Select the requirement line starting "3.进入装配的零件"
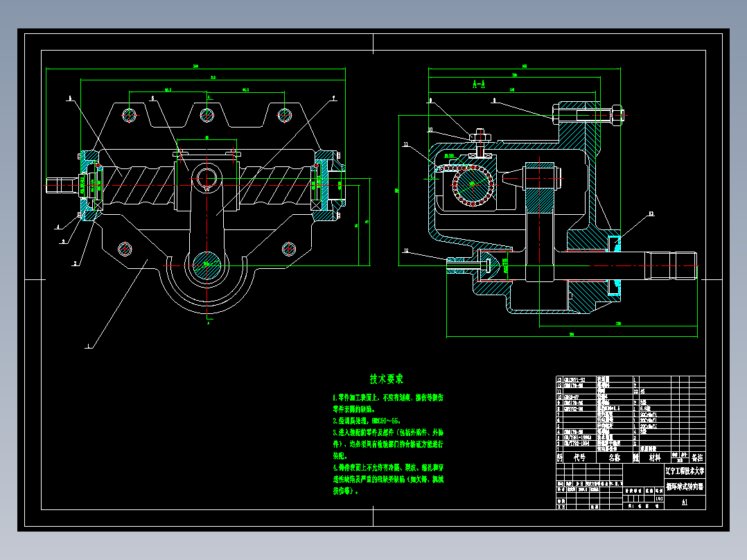The width and height of the screenshot is (747, 560). (x=388, y=432)
